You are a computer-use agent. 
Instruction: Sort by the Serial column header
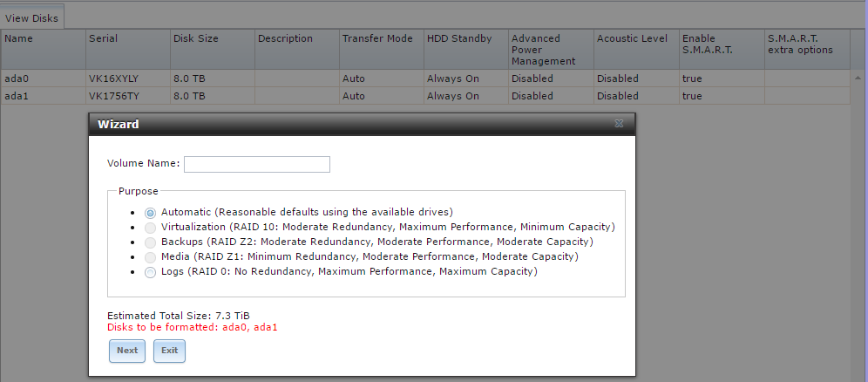(127, 49)
